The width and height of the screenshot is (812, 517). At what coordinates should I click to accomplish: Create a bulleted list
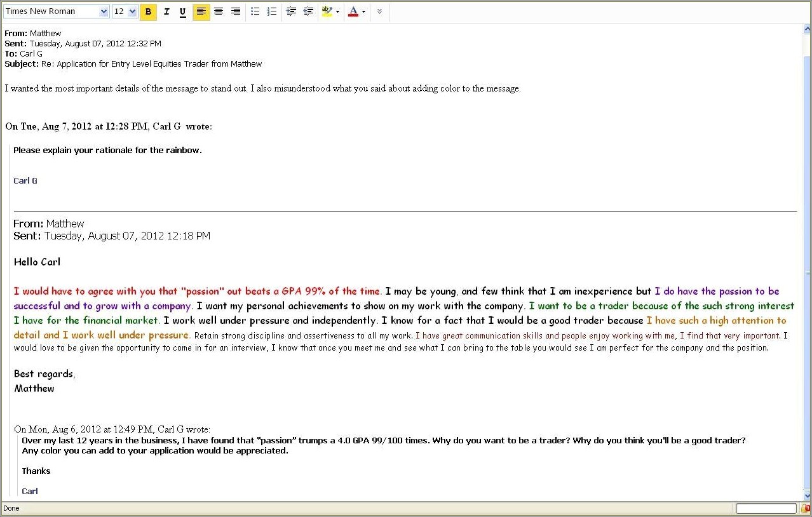[255, 11]
